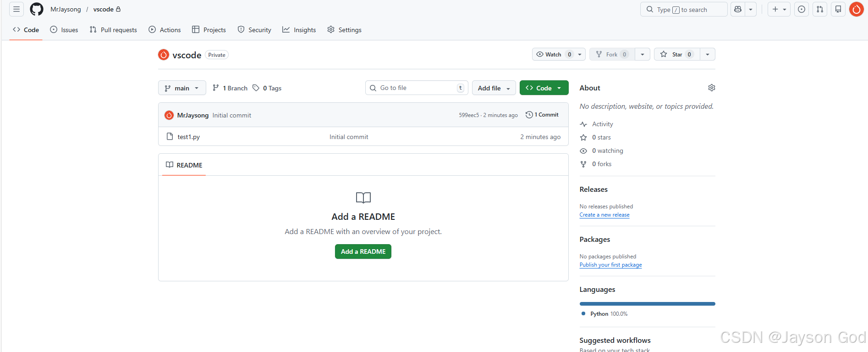Open the Insights tab
This screenshot has height=352, width=868.
click(x=299, y=30)
